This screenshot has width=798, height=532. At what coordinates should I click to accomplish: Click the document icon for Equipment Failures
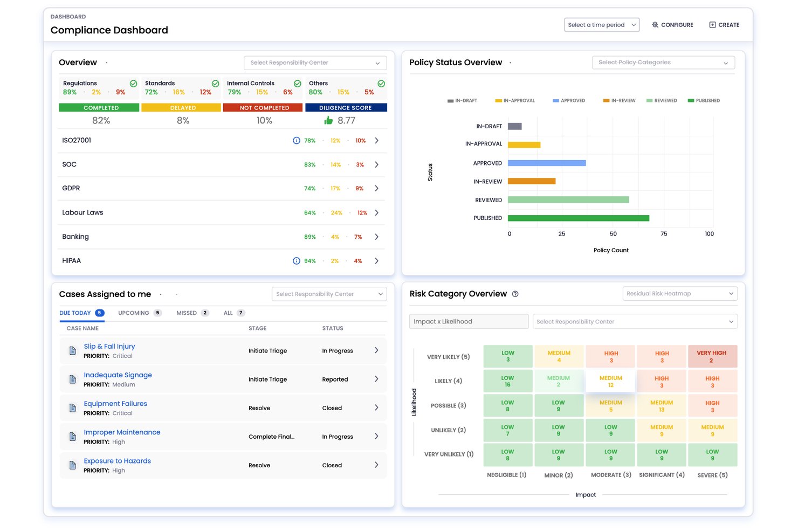[73, 408]
